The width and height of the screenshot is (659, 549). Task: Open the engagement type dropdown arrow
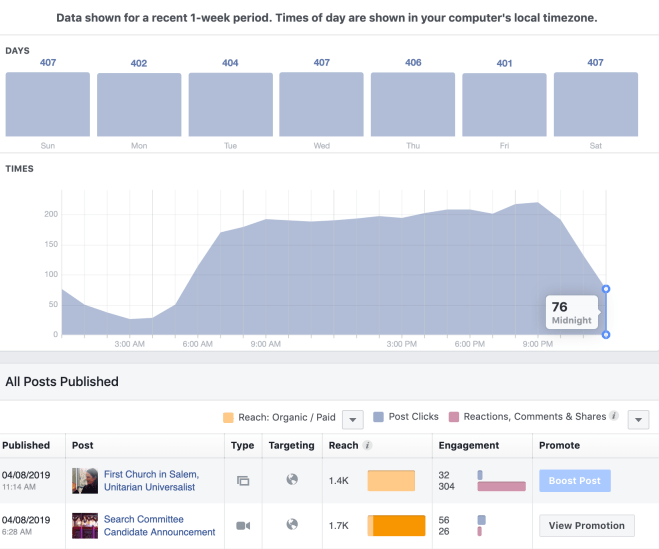pyautogui.click(x=640, y=419)
